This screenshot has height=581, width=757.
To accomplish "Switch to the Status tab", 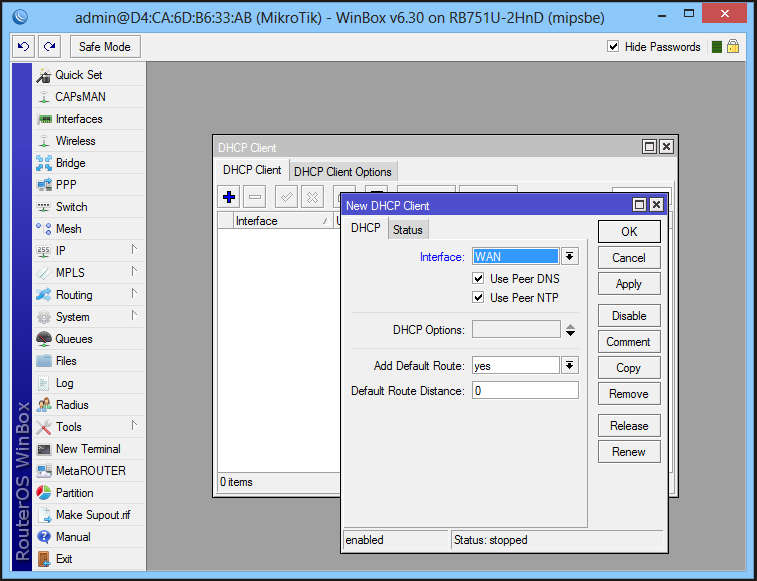I will [x=408, y=230].
